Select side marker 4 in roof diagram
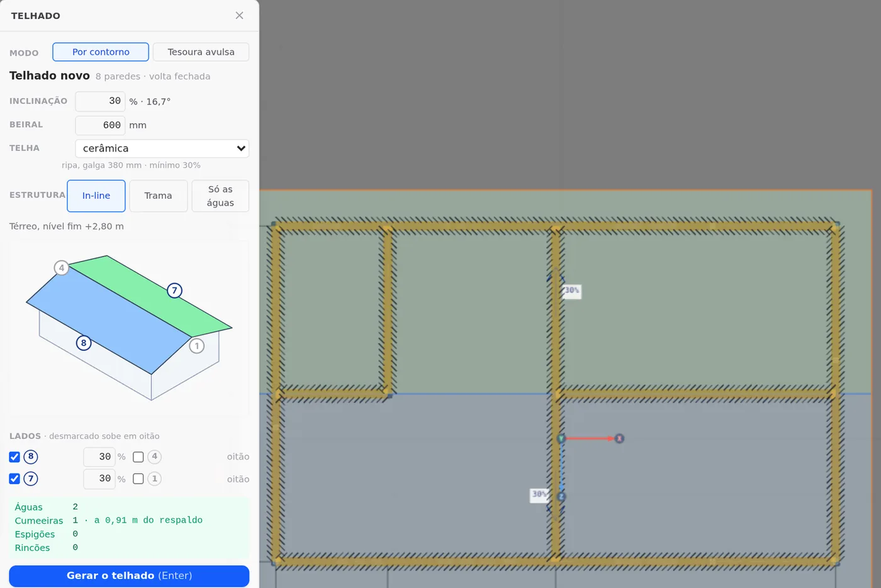Viewport: 881px width, 588px height. click(x=62, y=268)
